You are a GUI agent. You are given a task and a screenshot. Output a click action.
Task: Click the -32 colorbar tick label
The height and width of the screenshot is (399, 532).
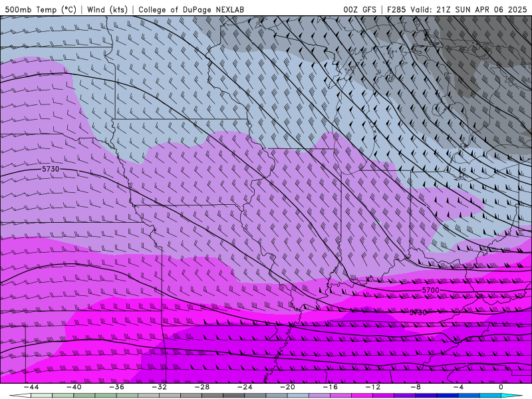[x=159, y=387]
